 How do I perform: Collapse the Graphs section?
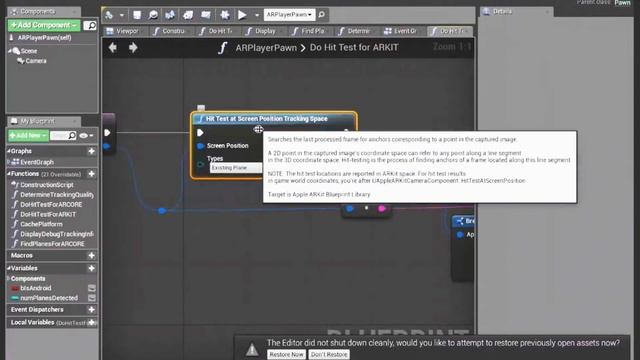(x=9, y=151)
